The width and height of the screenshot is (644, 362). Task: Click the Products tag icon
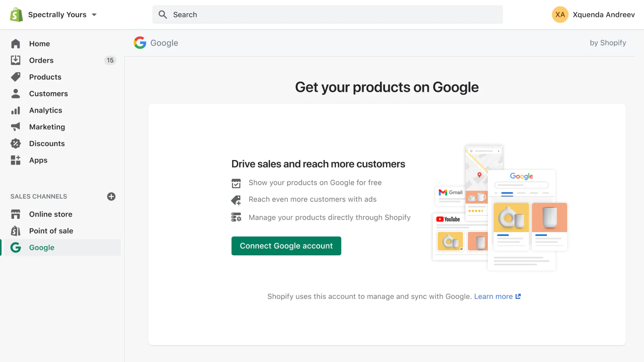tap(16, 77)
